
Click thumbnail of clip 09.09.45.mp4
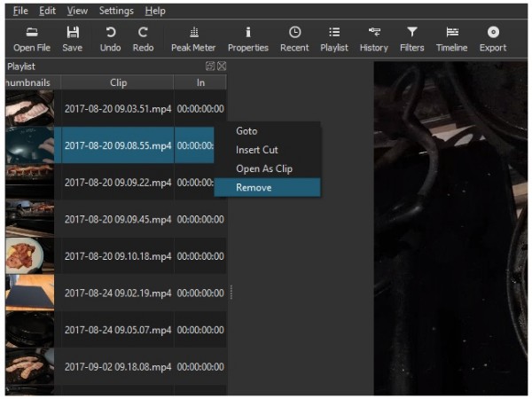30,220
